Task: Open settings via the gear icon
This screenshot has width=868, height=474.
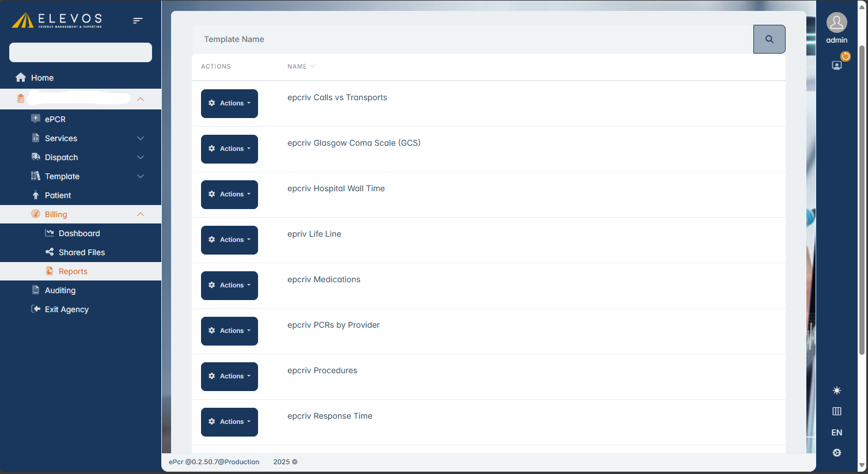Action: (x=837, y=453)
